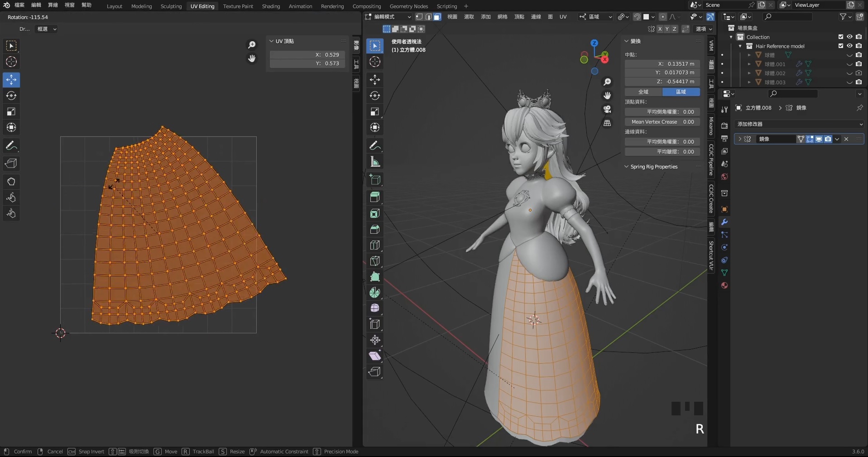Open the 選項 options dropdown
Screen dimensions: 868x457
704,29
